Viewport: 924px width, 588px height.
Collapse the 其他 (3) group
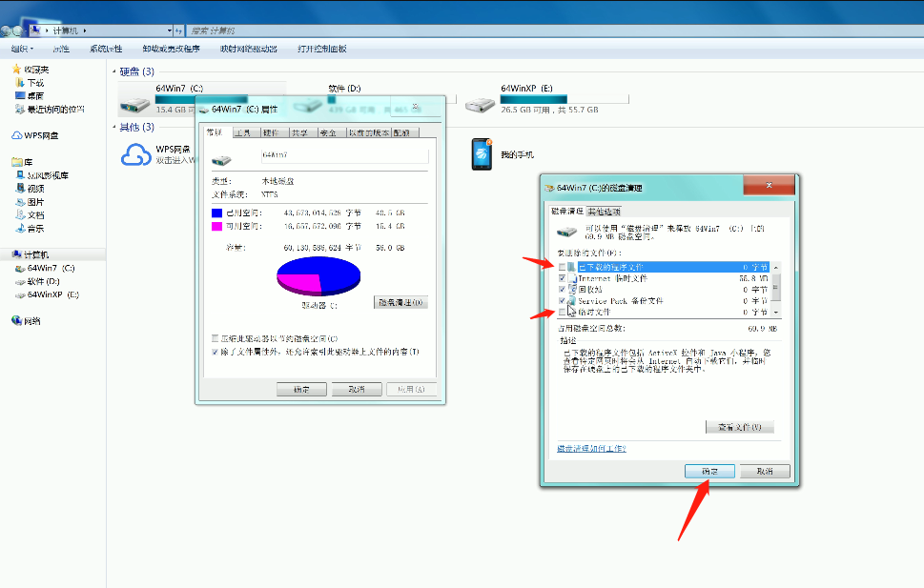(x=114, y=128)
